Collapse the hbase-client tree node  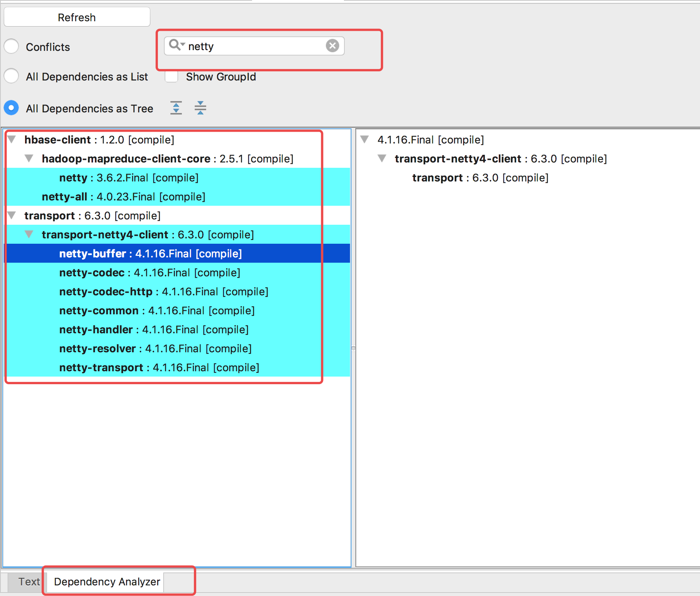pos(12,139)
